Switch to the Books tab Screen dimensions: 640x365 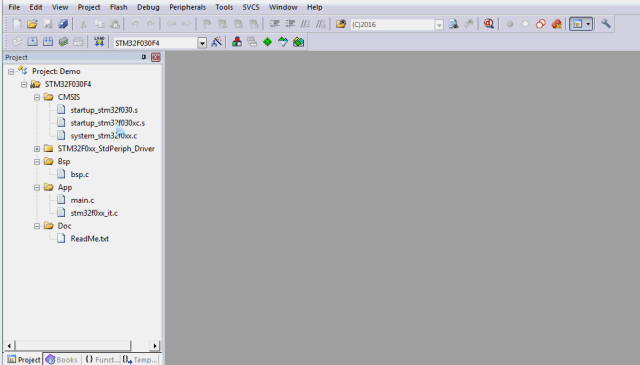(62, 359)
